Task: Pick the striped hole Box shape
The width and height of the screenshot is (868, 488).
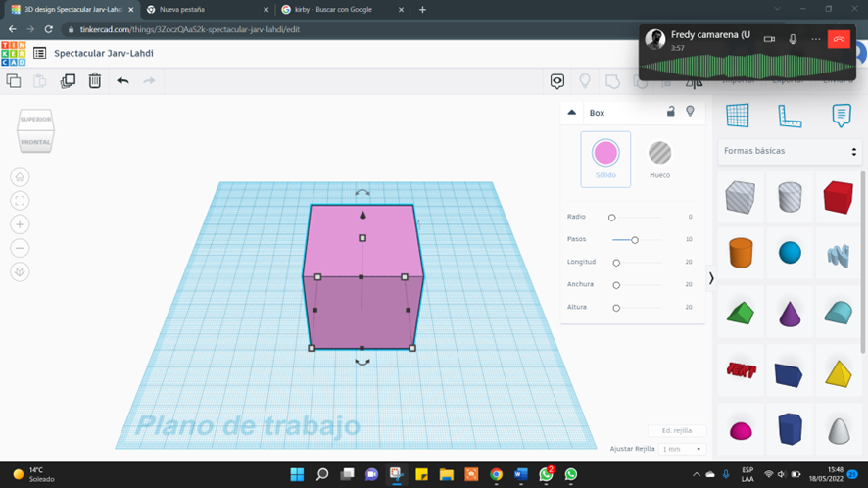Action: [741, 197]
